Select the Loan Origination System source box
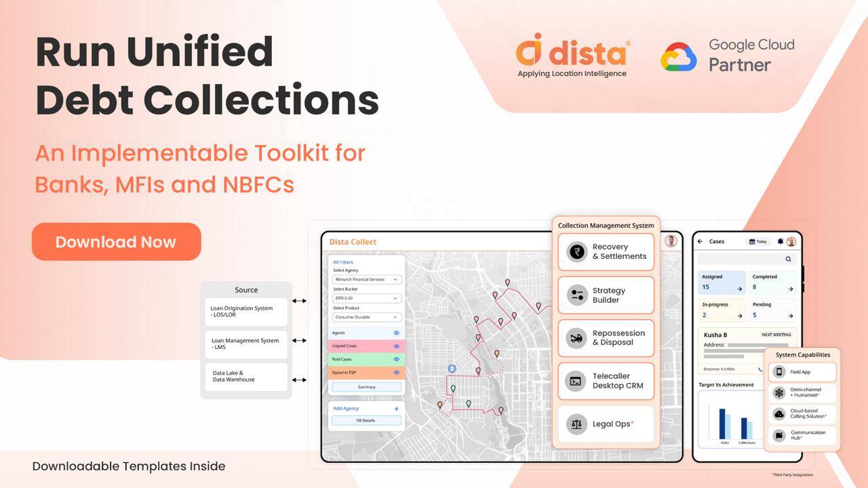Screen dimensions: 868x488 tap(246, 312)
